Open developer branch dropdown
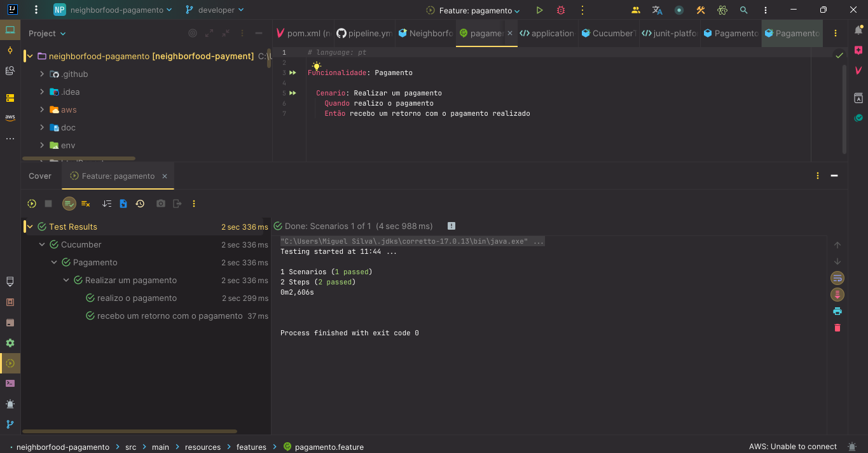868x453 pixels. 214,10
